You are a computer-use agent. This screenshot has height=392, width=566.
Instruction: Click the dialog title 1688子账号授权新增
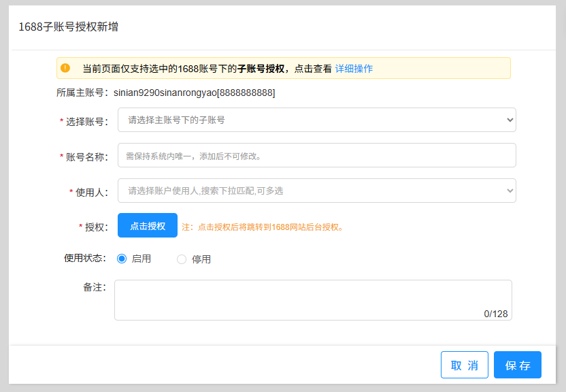click(69, 27)
